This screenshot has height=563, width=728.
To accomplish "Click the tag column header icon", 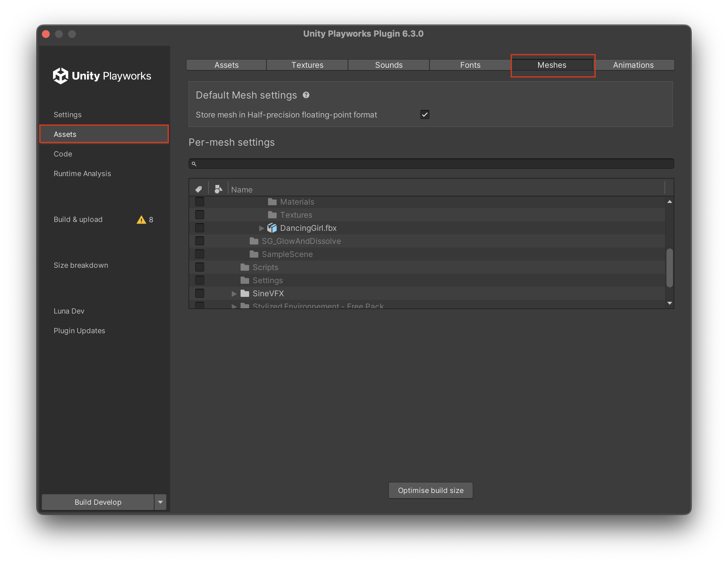I will [199, 189].
